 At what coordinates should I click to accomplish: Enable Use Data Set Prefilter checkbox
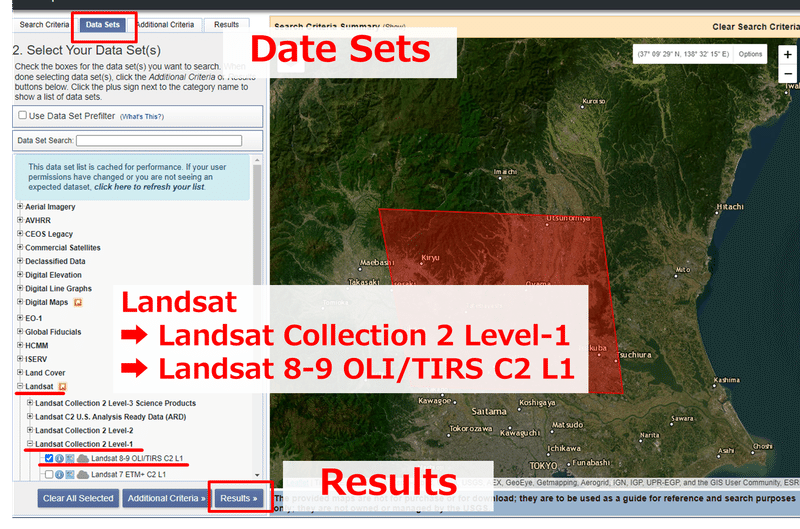[22, 115]
